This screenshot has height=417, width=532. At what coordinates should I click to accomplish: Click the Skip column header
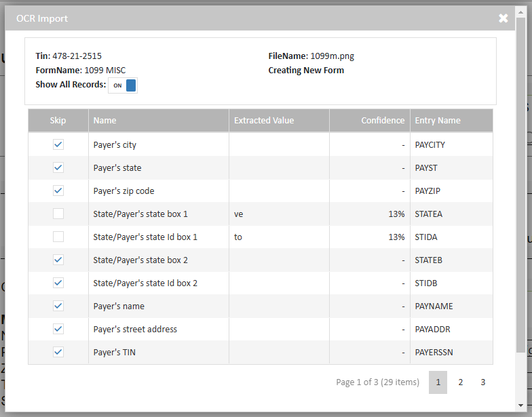point(58,121)
